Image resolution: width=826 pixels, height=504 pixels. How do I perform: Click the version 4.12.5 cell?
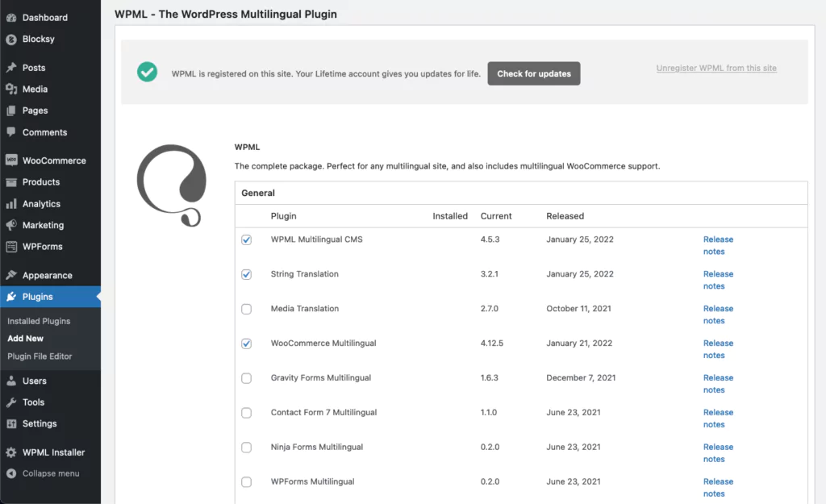(491, 344)
